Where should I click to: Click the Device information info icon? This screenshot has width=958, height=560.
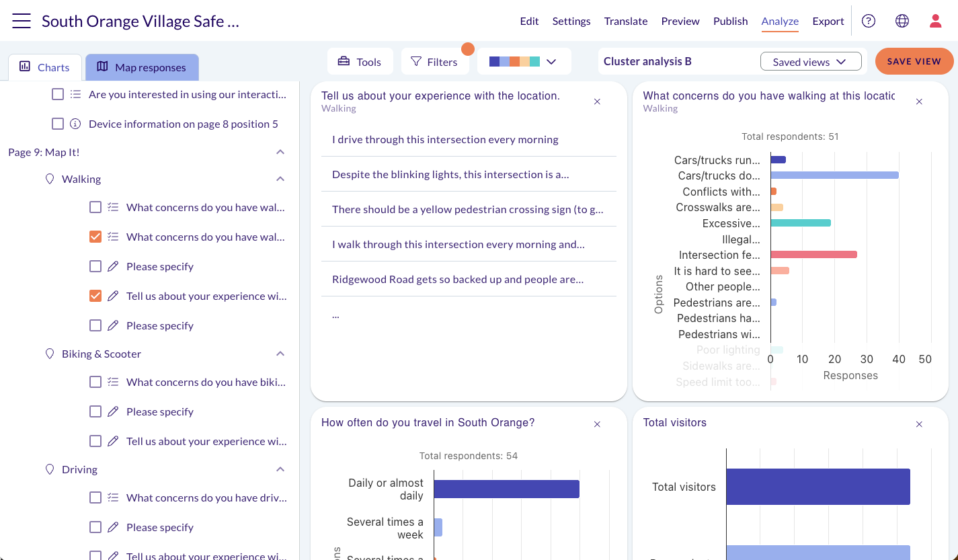coord(75,124)
